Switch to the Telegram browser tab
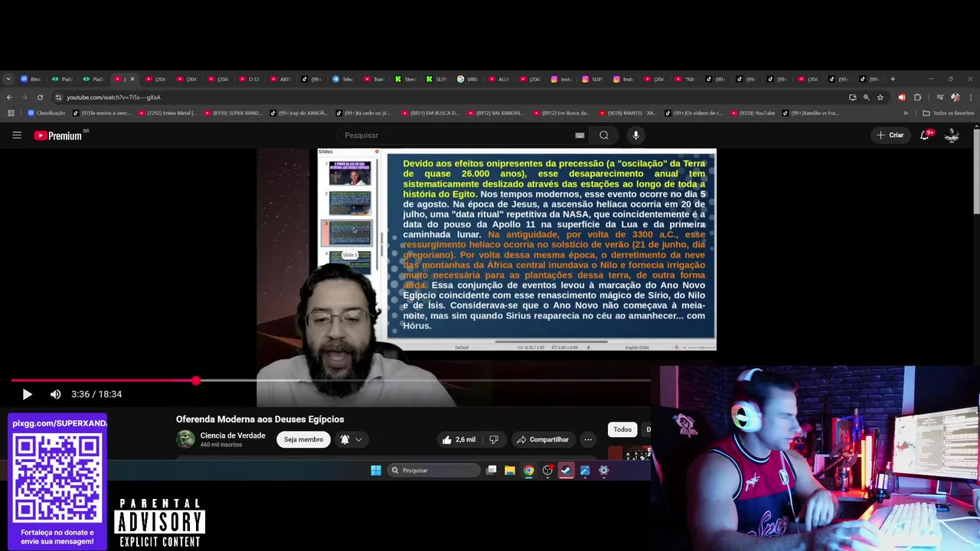Screen dimensions: 980x551 point(342,79)
